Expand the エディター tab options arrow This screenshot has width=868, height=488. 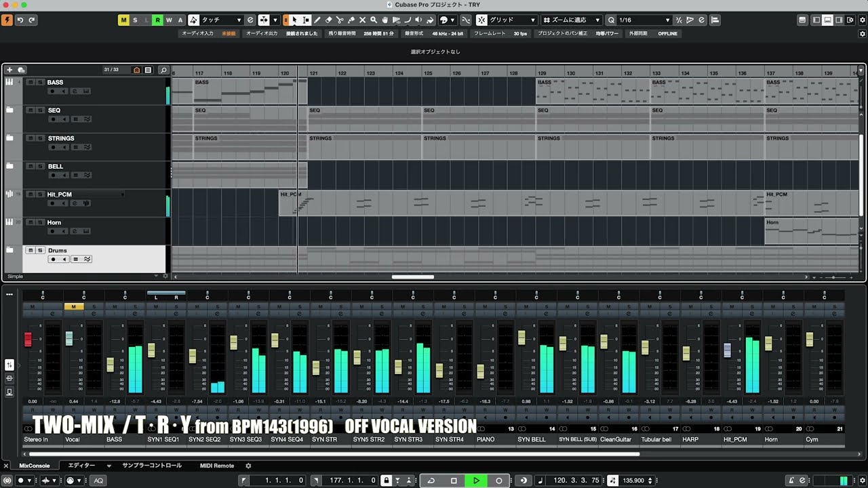pos(109,466)
